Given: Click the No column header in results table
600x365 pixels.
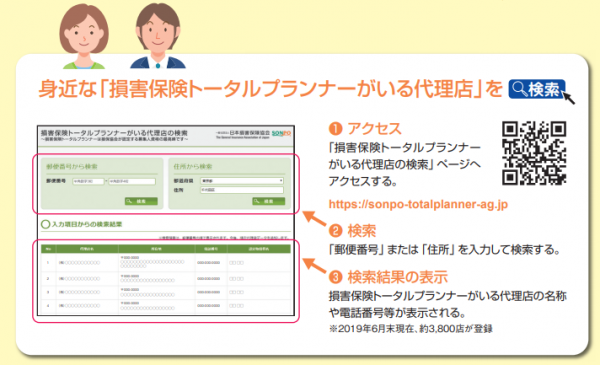Looking at the screenshot, I should (x=48, y=249).
